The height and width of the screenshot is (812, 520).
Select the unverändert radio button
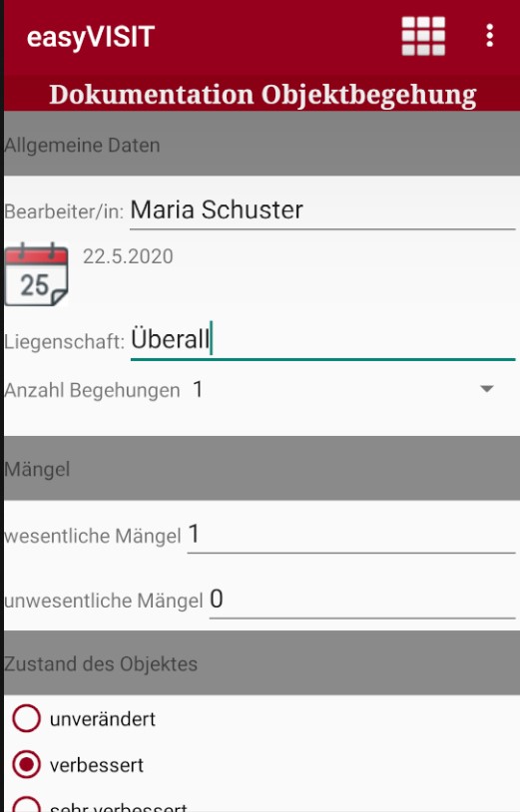pyautogui.click(x=26, y=719)
